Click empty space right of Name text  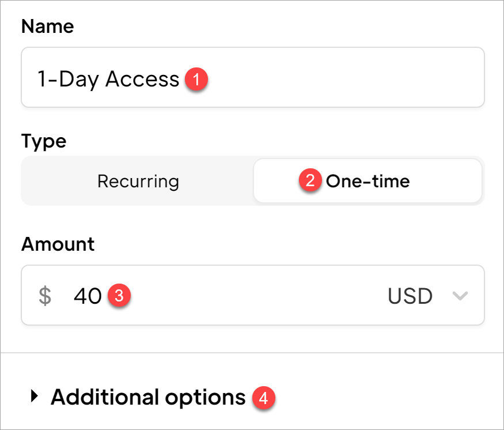point(346,78)
